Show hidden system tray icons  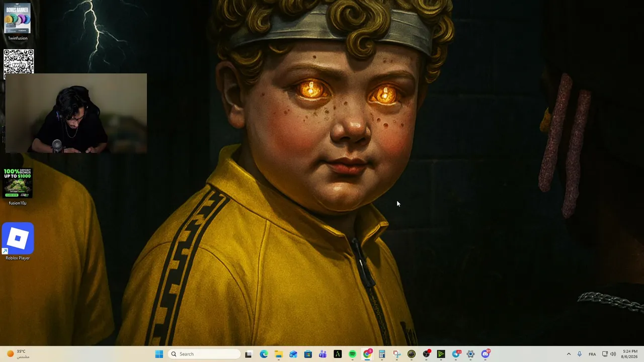[569, 354]
